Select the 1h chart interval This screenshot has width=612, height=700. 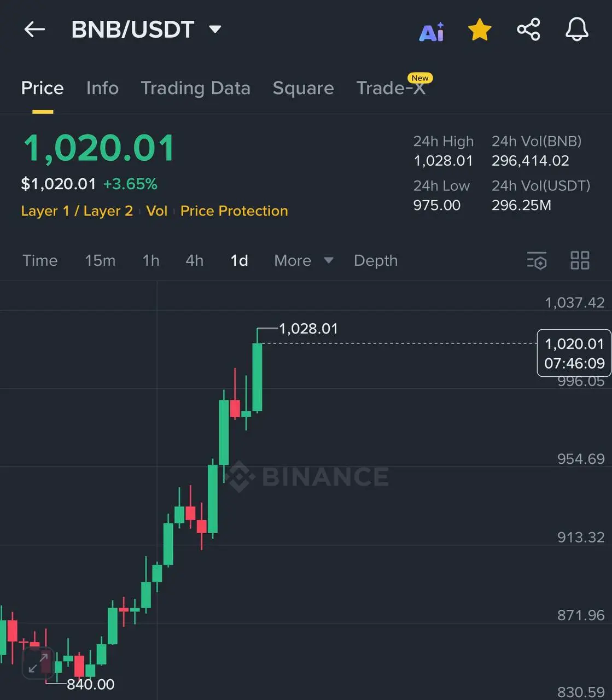point(151,260)
